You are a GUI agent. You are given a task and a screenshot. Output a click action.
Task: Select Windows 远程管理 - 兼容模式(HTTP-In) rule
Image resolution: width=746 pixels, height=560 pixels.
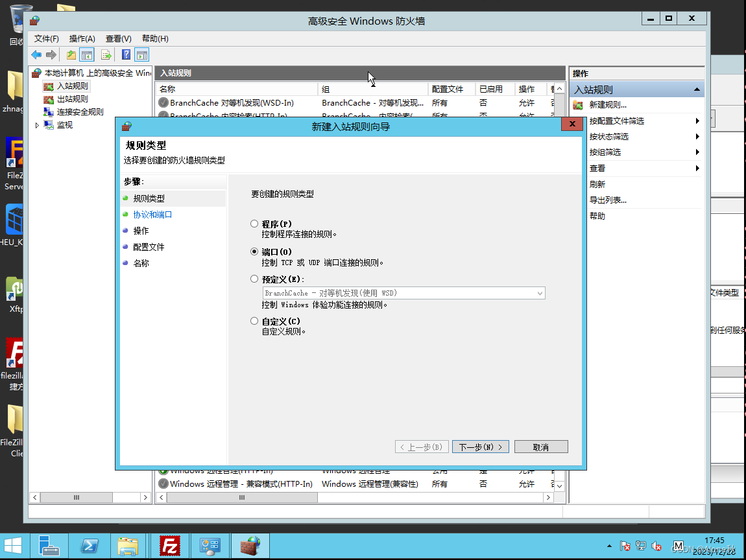pyautogui.click(x=355, y=484)
